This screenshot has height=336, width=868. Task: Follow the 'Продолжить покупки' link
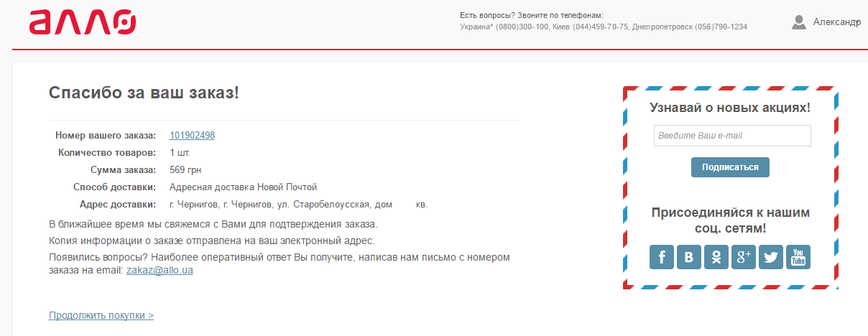[x=101, y=315]
